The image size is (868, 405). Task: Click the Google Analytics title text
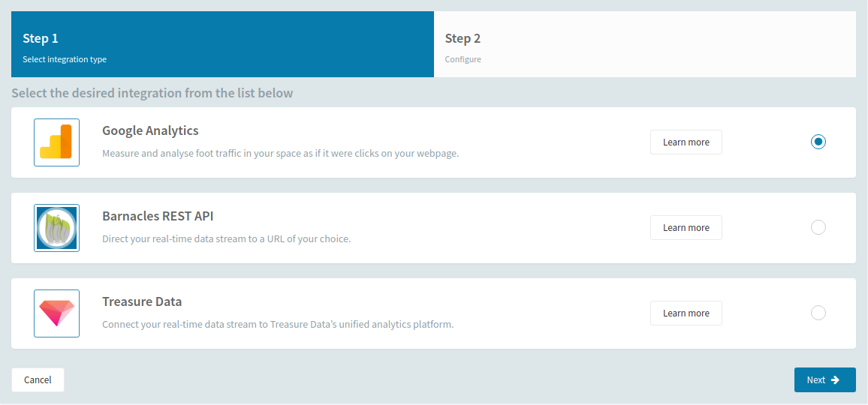pos(151,131)
